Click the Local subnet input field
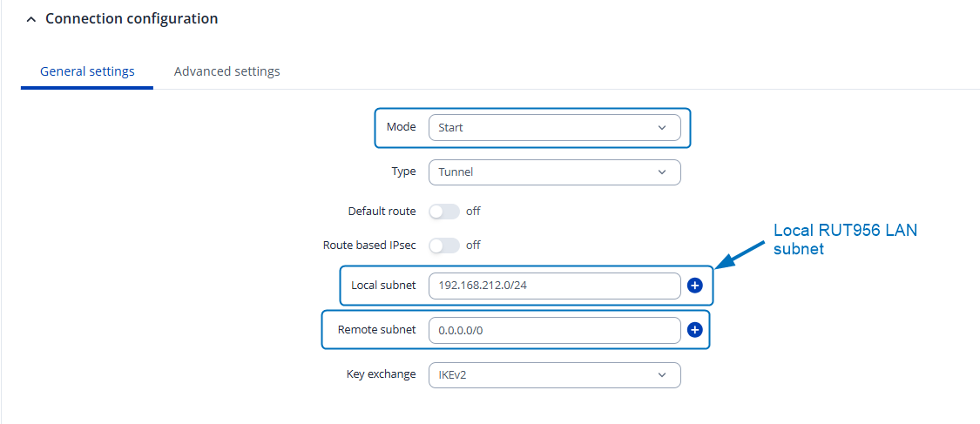The height and width of the screenshot is (424, 980). 554,286
